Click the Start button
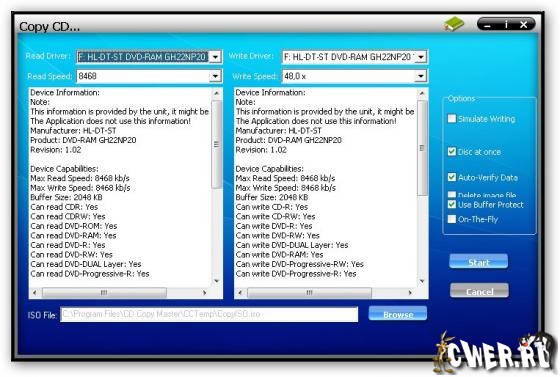Viewport: 560px width, 377px height. click(x=479, y=262)
